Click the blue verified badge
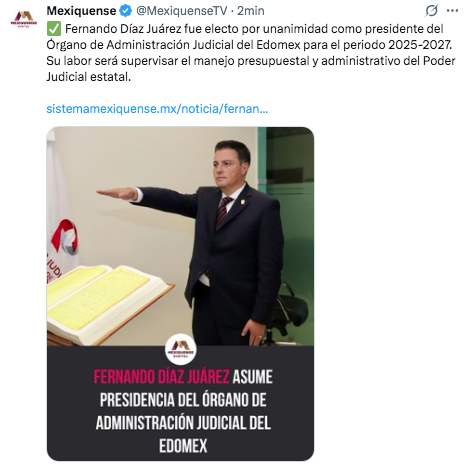 pyautogui.click(x=125, y=11)
